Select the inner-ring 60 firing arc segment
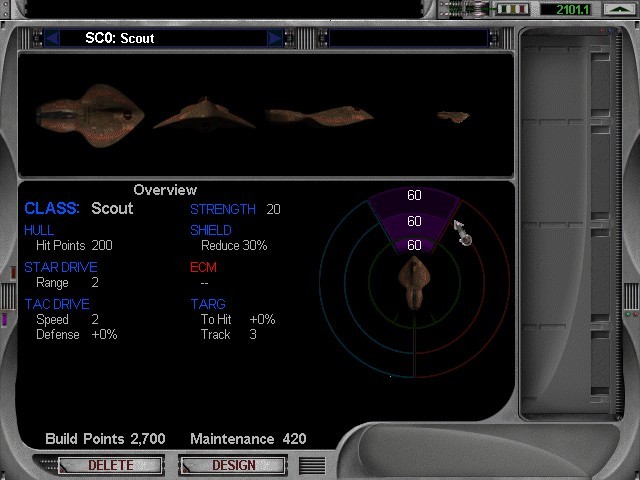640x480 pixels. (x=414, y=246)
